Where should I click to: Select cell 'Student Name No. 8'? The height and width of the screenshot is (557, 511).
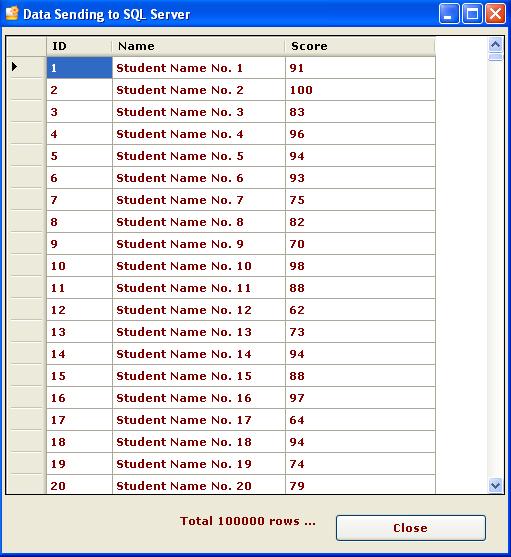click(199, 222)
